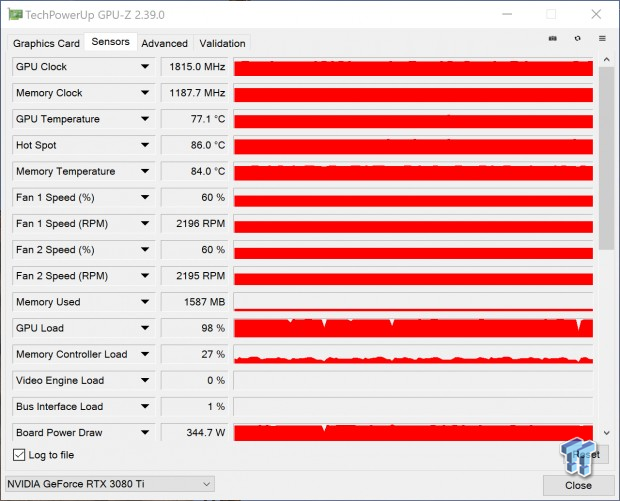Open the GPU Clock sensor dropdown
The image size is (620, 501).
(145, 66)
